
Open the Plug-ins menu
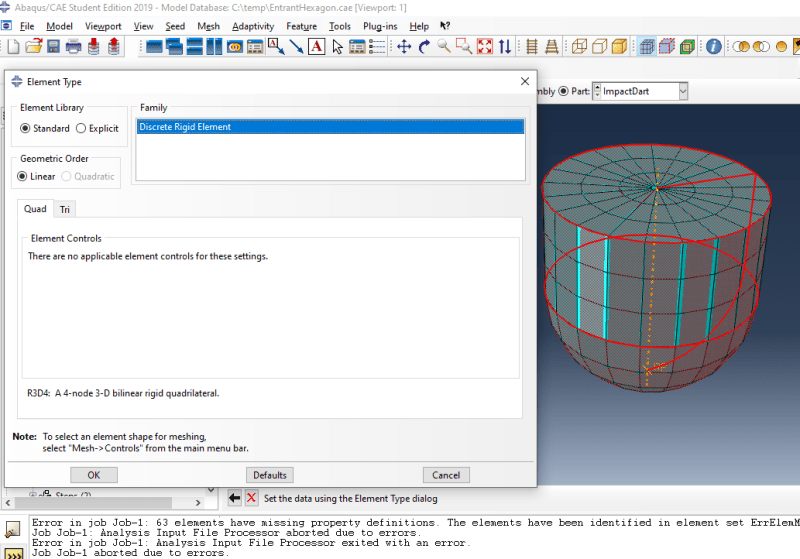pyautogui.click(x=380, y=26)
